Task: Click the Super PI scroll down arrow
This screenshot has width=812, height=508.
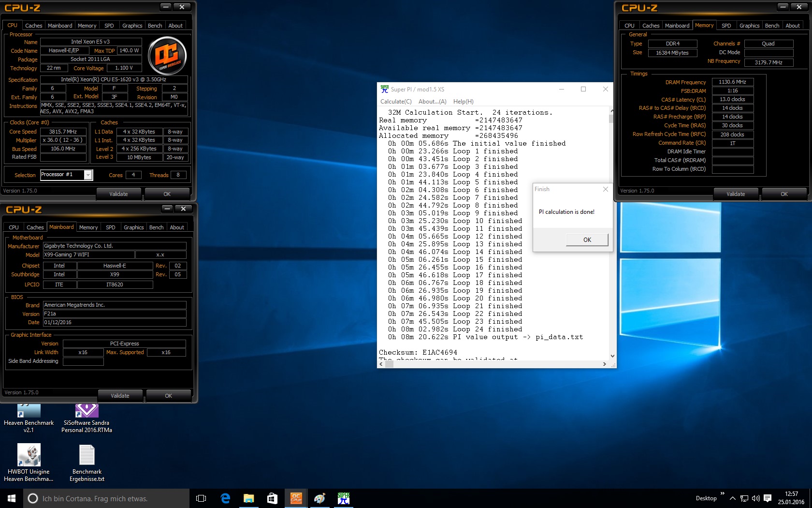Action: pyautogui.click(x=612, y=356)
